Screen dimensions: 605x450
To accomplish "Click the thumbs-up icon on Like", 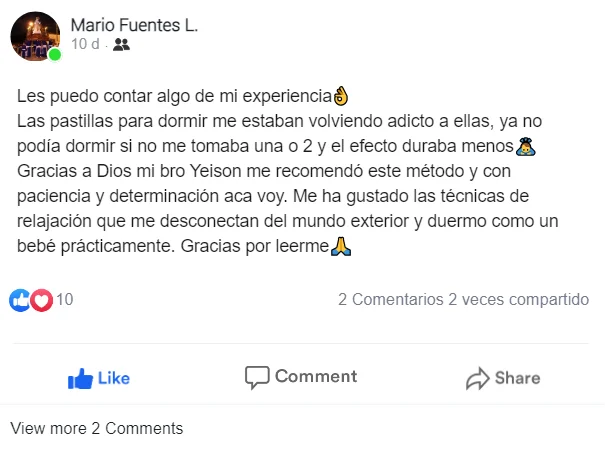I will (x=80, y=378).
